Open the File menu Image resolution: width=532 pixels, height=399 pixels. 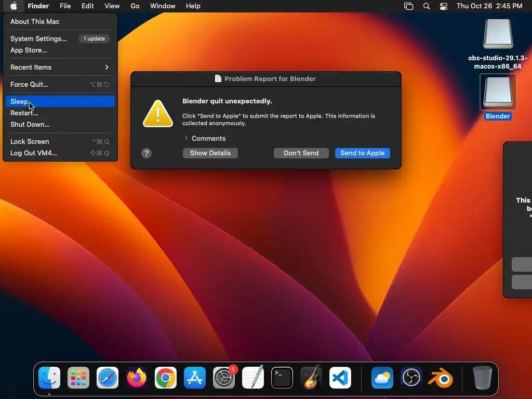tap(65, 6)
